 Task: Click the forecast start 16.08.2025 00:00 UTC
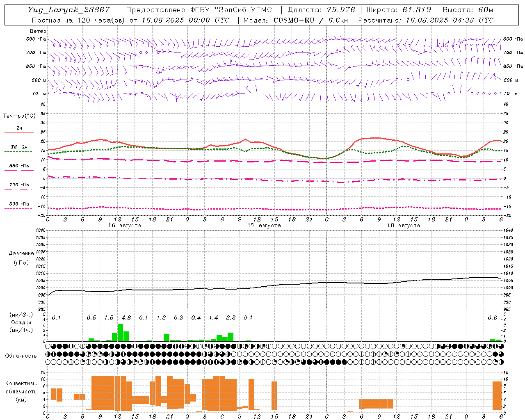185,20
